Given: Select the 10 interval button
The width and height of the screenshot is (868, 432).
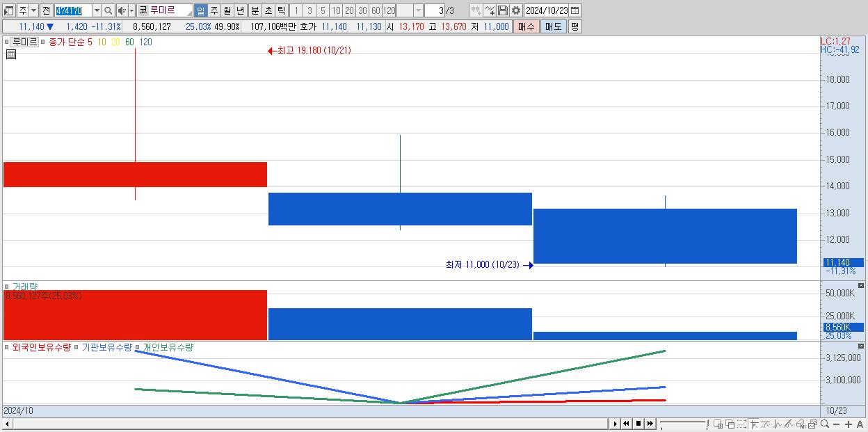Looking at the screenshot, I should 336,10.
